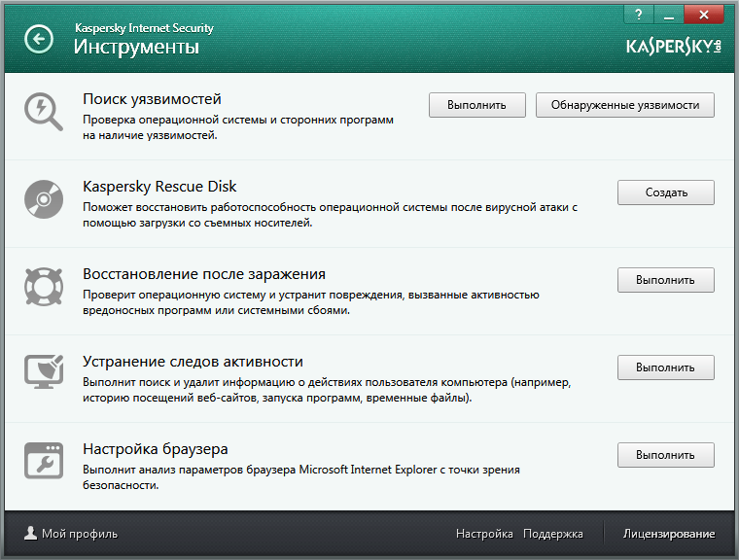Click the monitor-with-broom activity traces icon
This screenshot has width=739, height=560.
click(44, 372)
